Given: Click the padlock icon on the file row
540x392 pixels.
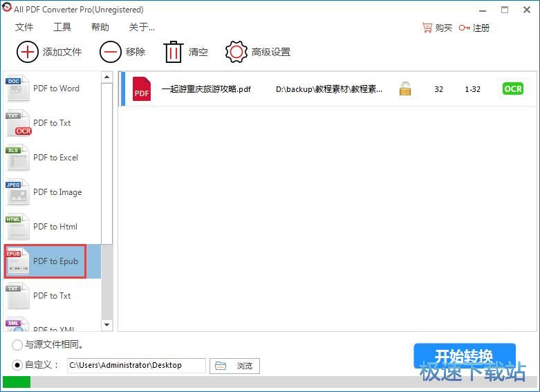Looking at the screenshot, I should click(405, 88).
